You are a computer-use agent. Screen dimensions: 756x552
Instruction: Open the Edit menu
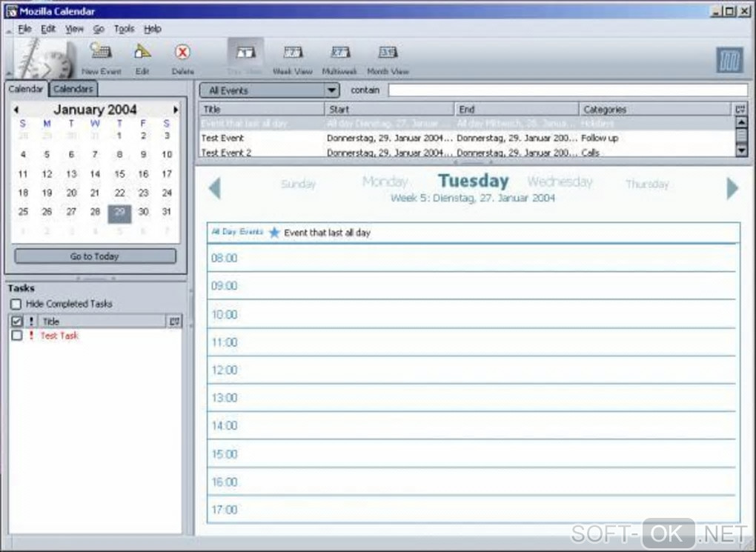[47, 29]
